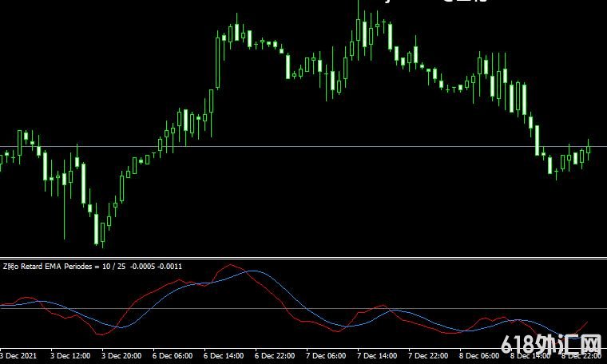The height and width of the screenshot is (364, 607).
Task: Select the '3 Dec 20:00' time marker
Action: 121,355
